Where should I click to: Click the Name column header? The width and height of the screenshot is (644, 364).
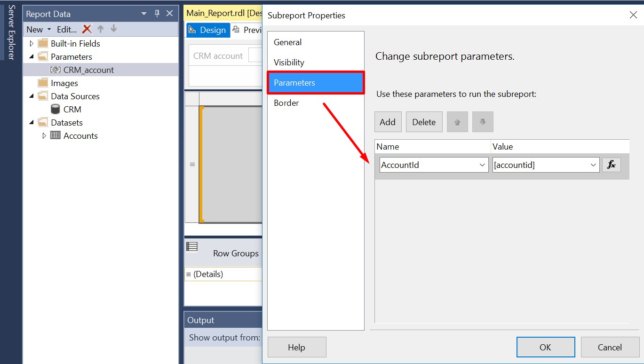(433, 147)
